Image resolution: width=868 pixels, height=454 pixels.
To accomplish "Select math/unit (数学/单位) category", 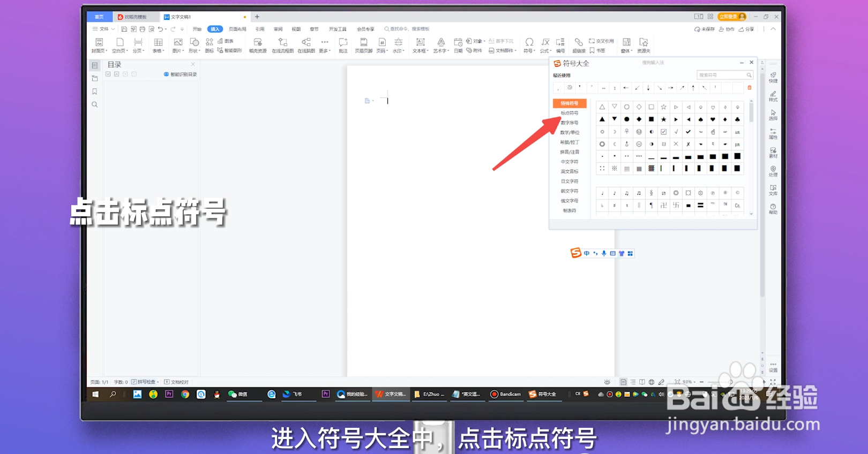I will tap(570, 132).
